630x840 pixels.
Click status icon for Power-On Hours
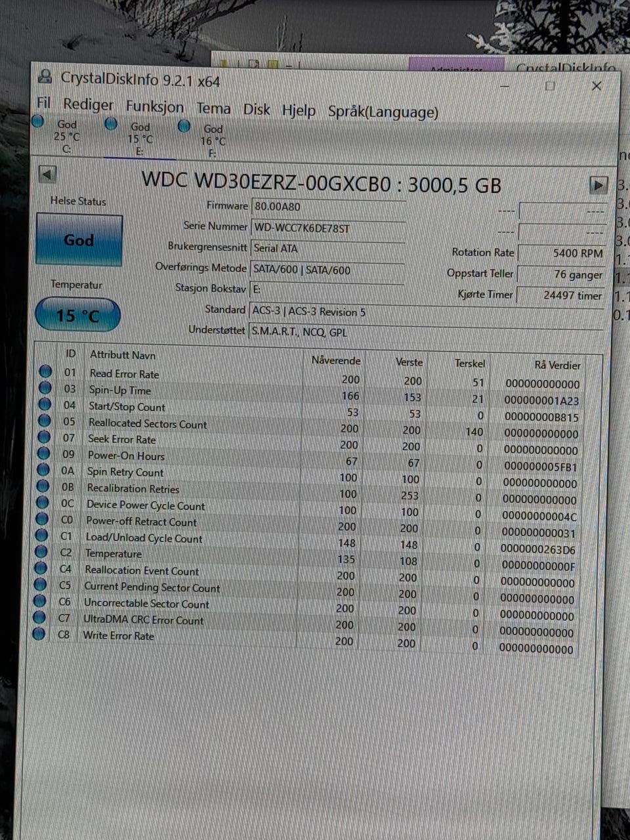point(43,453)
